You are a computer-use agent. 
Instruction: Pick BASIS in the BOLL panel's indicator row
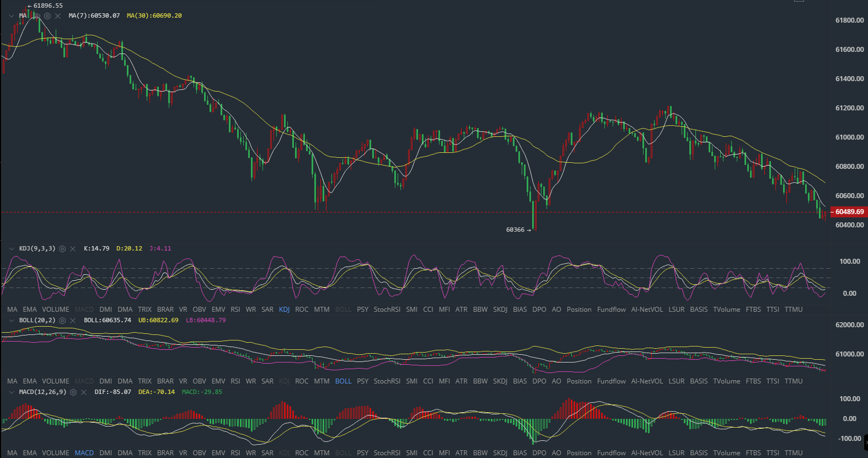699,381
